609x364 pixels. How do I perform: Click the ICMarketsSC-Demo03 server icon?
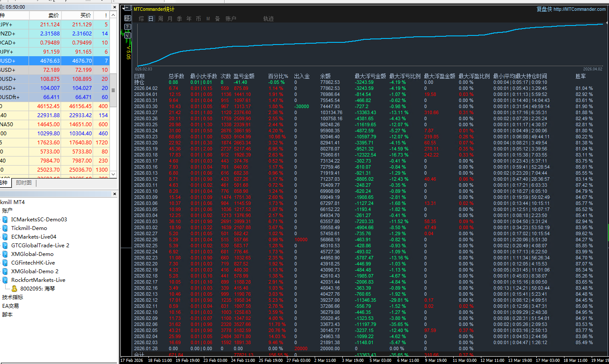pyautogui.click(x=5, y=220)
